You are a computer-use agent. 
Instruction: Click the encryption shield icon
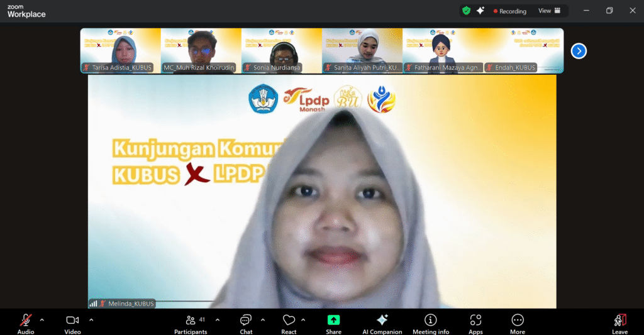[x=466, y=11]
